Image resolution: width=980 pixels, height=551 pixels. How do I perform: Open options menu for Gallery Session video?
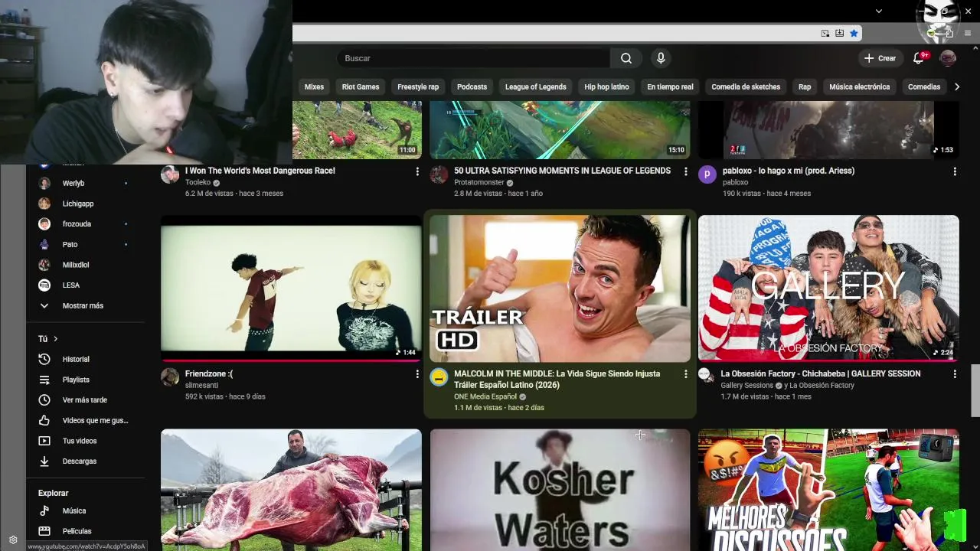click(955, 374)
